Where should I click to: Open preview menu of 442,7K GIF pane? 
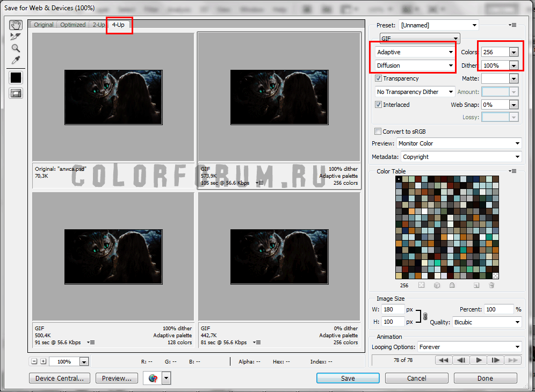(257, 342)
